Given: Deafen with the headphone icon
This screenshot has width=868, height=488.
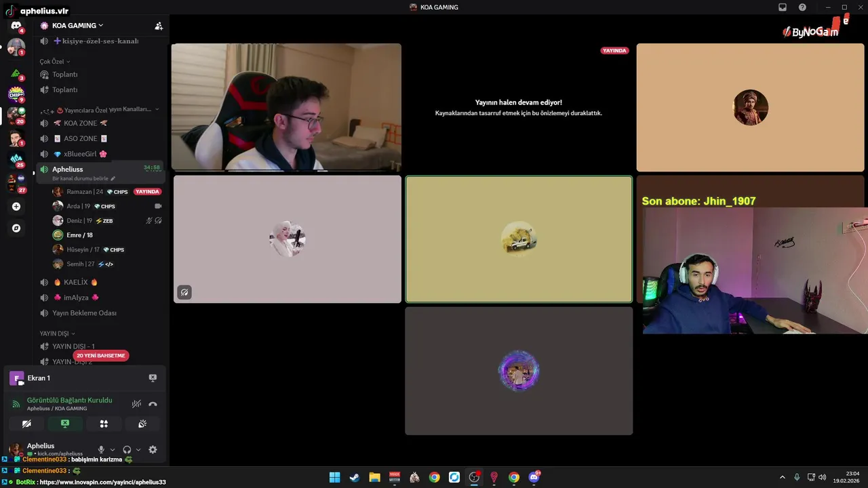Looking at the screenshot, I should coord(127,449).
